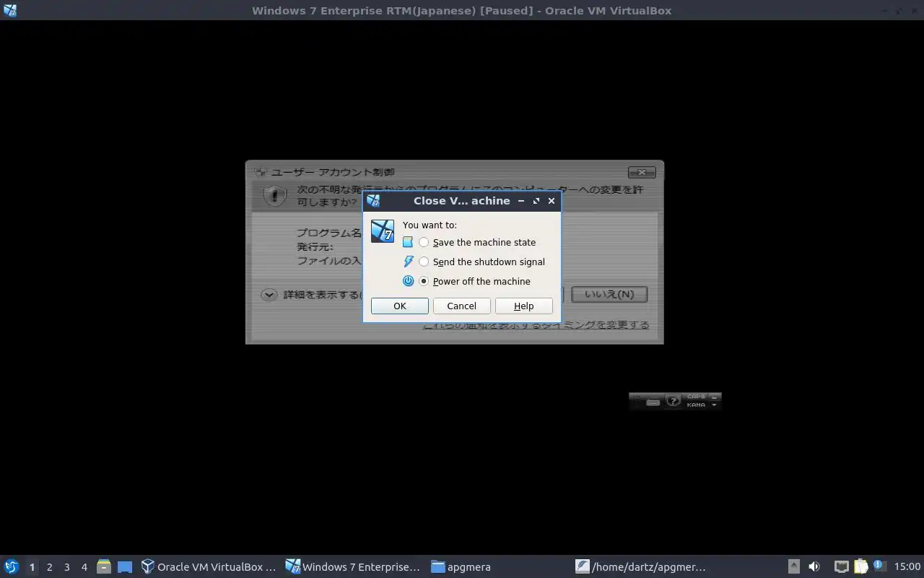The height and width of the screenshot is (578, 924).
Task: Expand hidden tray icons arrow
Action: (x=793, y=566)
